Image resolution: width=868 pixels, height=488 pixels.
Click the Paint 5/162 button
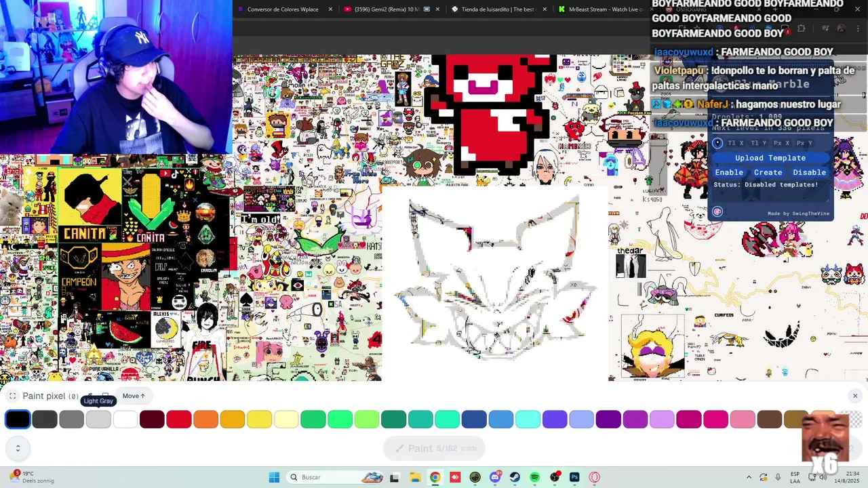434,448
